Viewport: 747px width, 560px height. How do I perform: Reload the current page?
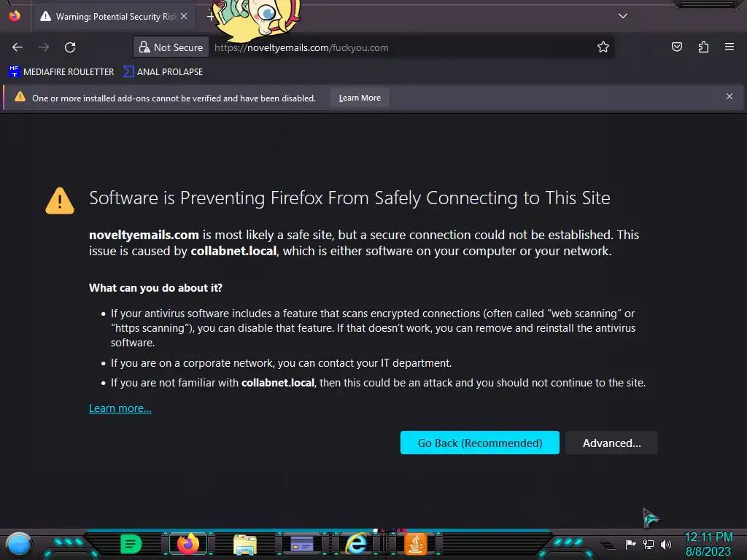coord(70,47)
